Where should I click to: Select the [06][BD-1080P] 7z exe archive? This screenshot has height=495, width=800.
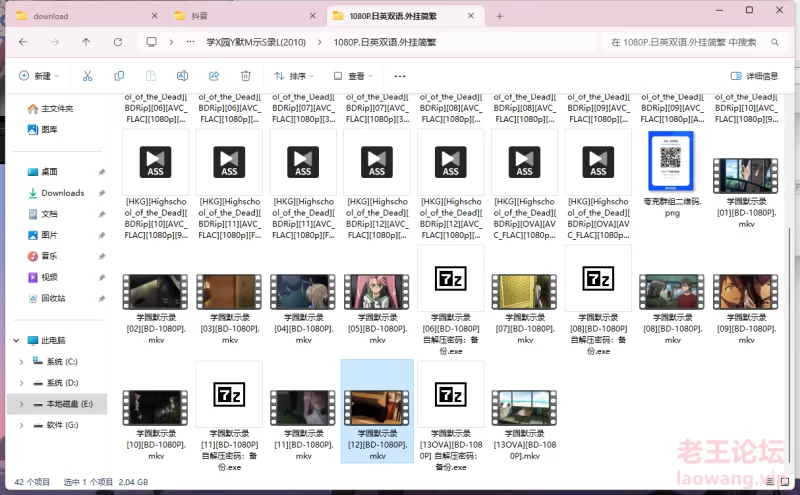451,301
